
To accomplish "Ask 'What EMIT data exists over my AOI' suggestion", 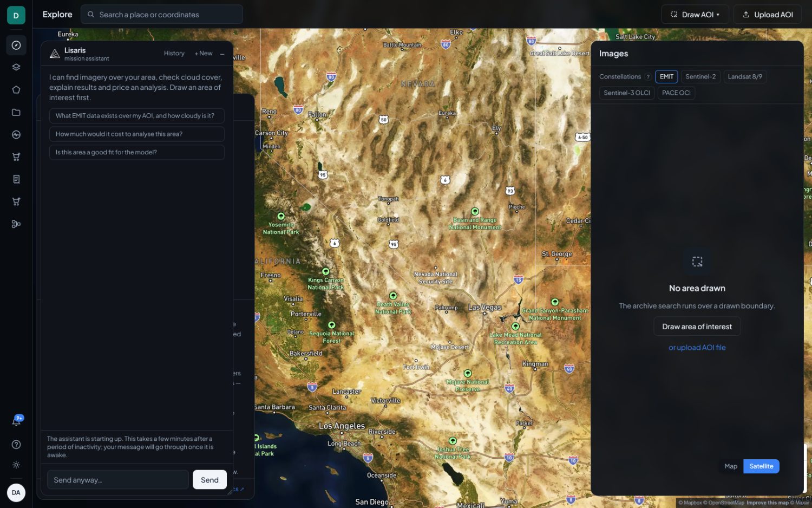I will point(137,116).
